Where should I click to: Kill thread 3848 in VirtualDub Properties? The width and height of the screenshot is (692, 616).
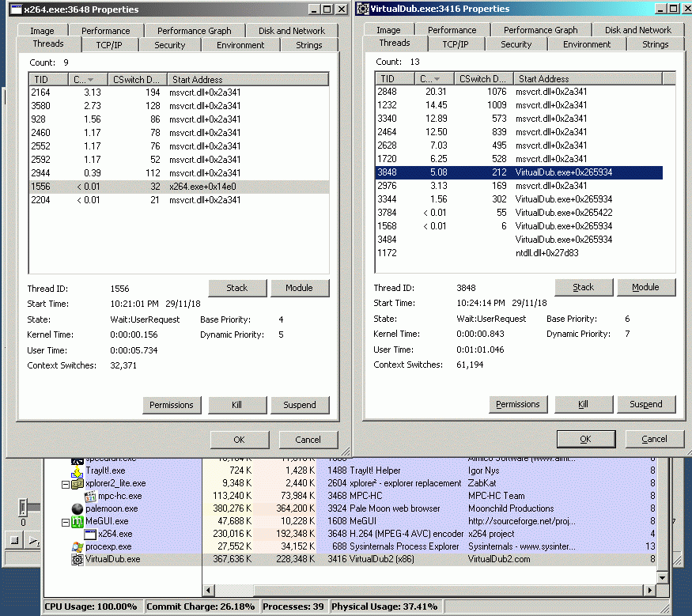coord(584,404)
